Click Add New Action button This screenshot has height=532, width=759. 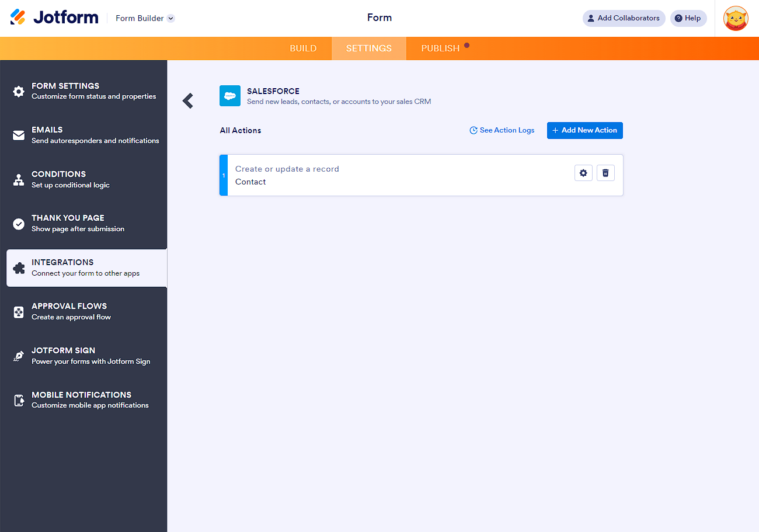[x=585, y=130]
